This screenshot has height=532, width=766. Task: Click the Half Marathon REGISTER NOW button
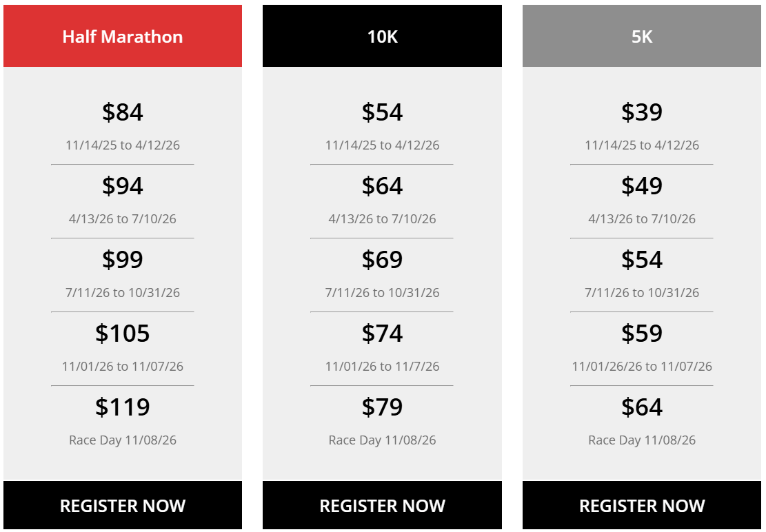[123, 506]
